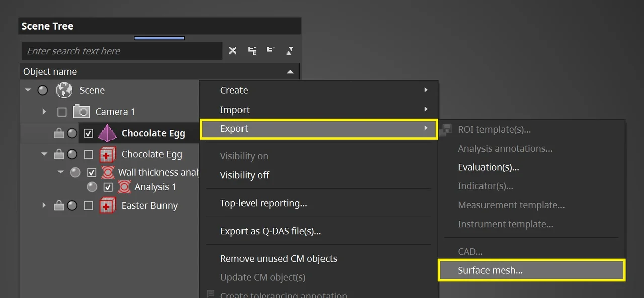Screen dimensions: 644x298
Task: Click the lock icon in the unchecked Chocolate Egg row
Action: (59, 154)
